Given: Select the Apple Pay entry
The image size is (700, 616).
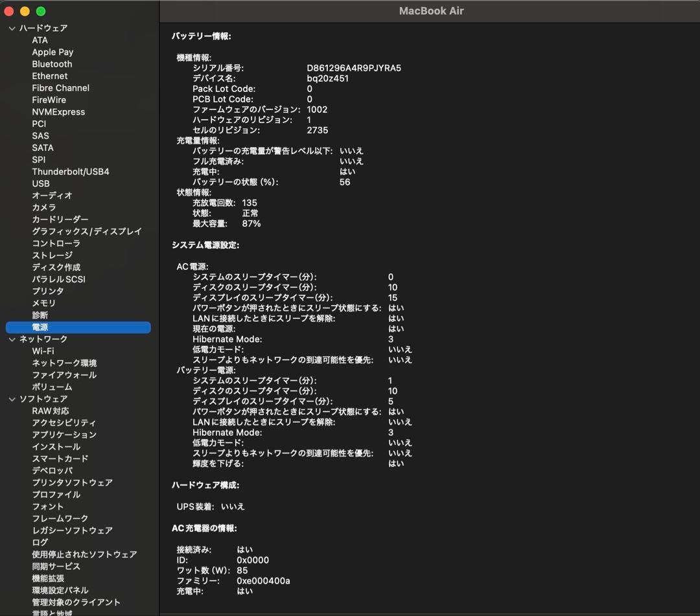Looking at the screenshot, I should coord(52,52).
